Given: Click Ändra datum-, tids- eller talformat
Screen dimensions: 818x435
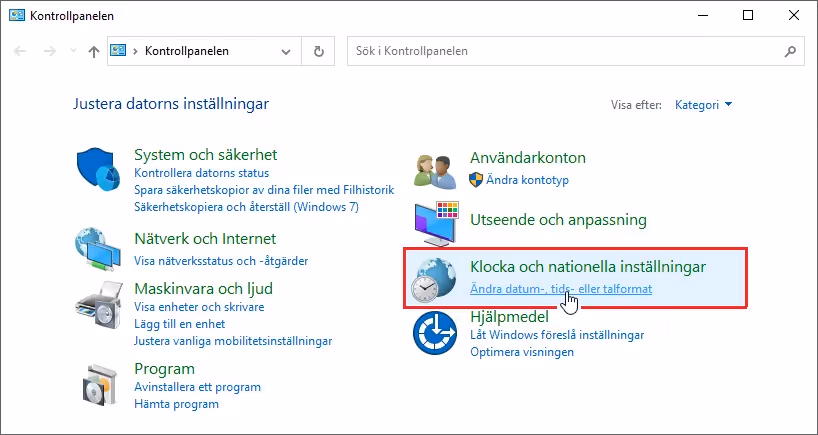Looking at the screenshot, I should (561, 288).
